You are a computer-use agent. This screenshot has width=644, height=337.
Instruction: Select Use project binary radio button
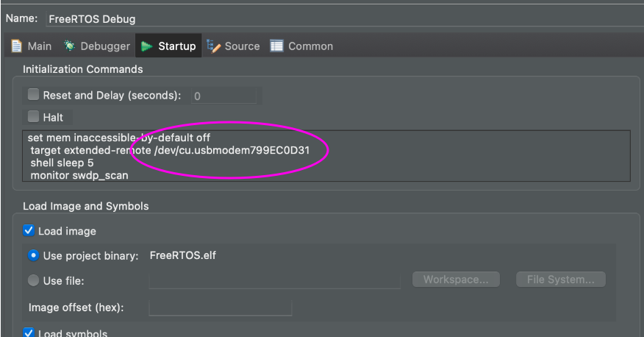[x=33, y=255]
